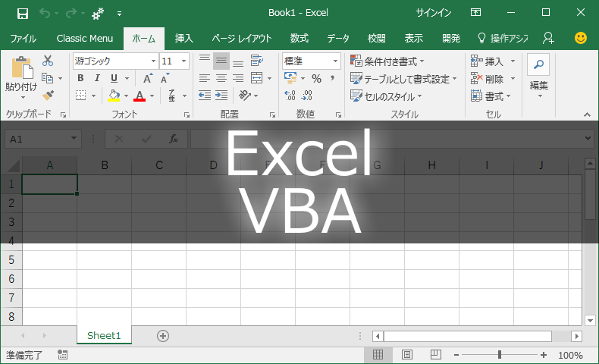Open the Classic Menu tab
Screen dimensions: 599x364
coord(85,39)
